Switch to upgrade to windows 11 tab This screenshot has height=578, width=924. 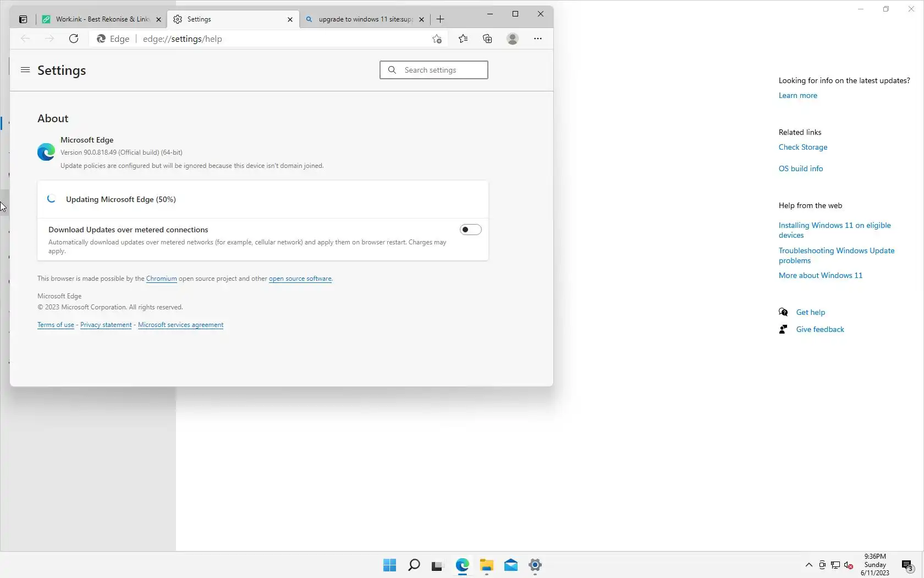(365, 19)
